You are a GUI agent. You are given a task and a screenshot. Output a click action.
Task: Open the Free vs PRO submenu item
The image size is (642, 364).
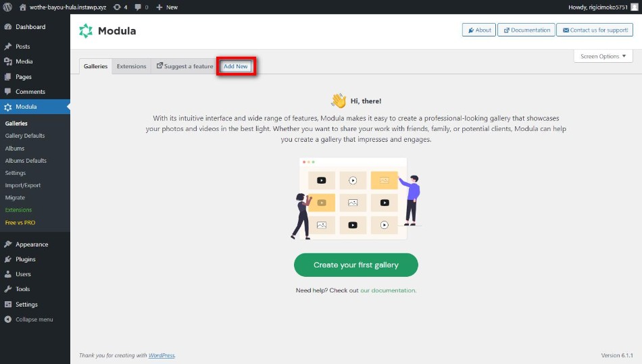[x=20, y=222]
